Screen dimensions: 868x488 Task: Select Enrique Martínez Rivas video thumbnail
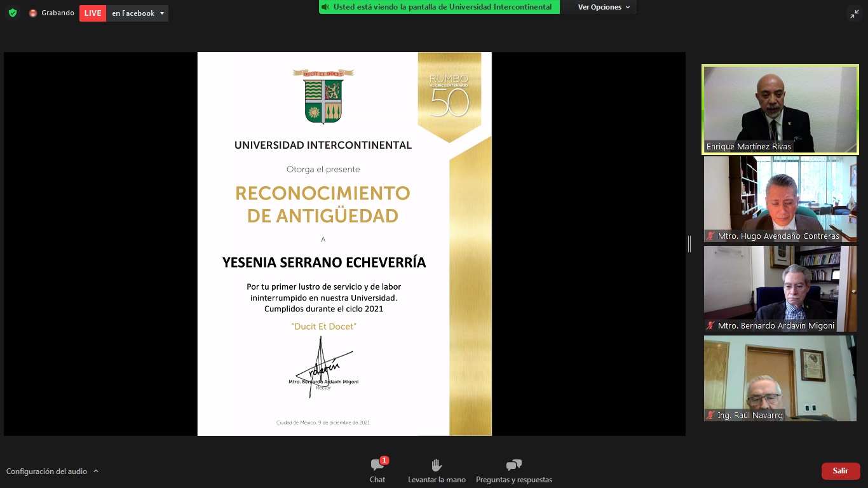(780, 109)
